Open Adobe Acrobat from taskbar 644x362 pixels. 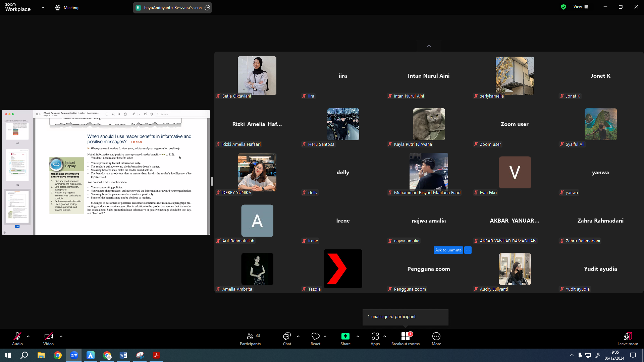click(156, 355)
